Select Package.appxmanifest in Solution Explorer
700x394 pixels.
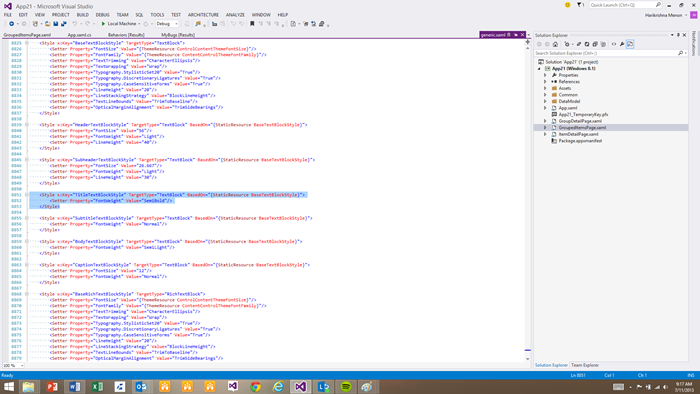(580, 141)
